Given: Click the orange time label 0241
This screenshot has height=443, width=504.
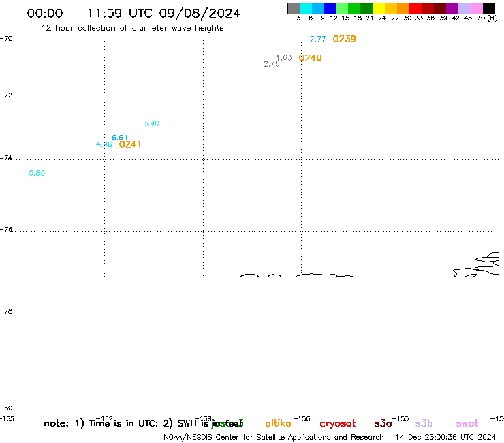Looking at the screenshot, I should (x=130, y=144).
